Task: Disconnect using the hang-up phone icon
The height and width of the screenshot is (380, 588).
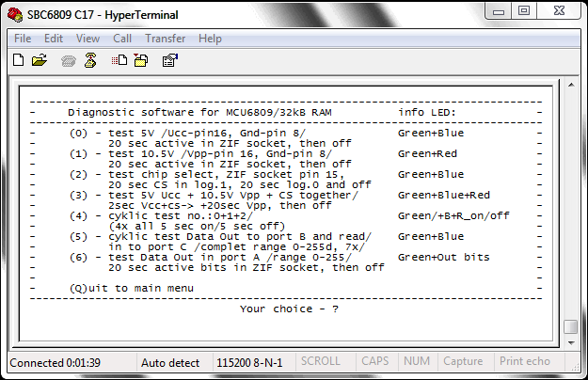Action: (x=90, y=60)
